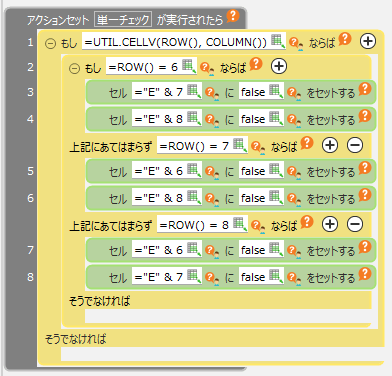Add a branch with line 1 plus button

click(368, 41)
